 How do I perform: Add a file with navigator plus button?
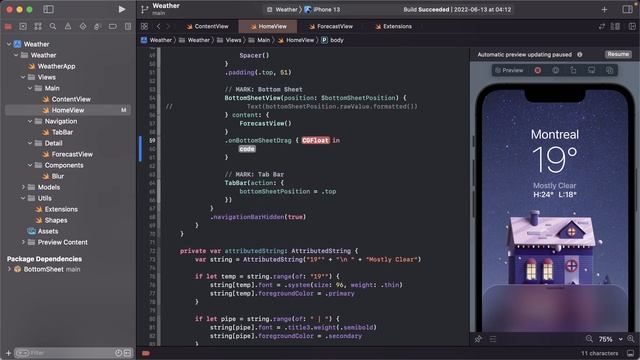[8, 353]
